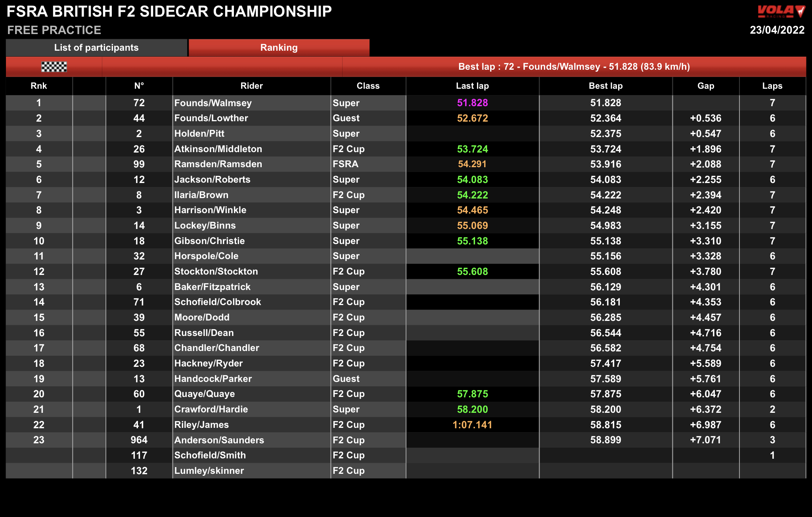The width and height of the screenshot is (812, 517).
Task: Select rider Lockey/Binns
Action: [x=205, y=225]
